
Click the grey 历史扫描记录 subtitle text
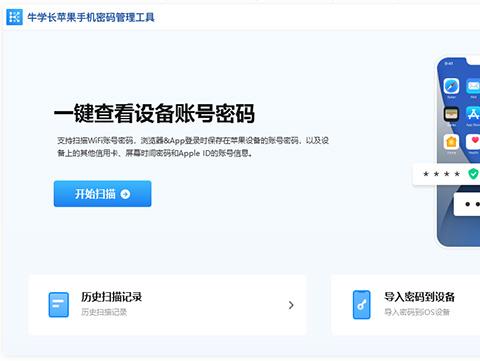point(104,312)
